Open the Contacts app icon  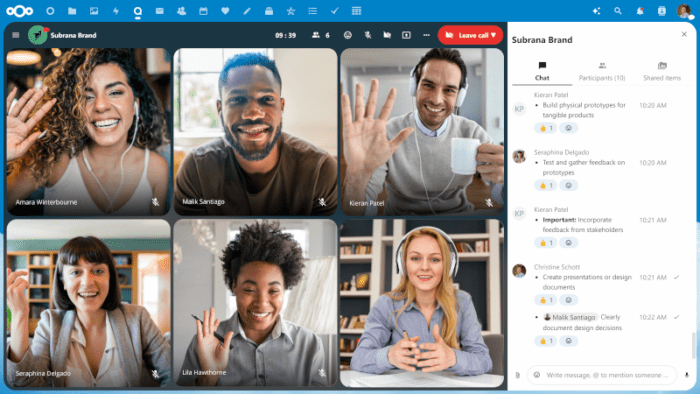pos(181,11)
